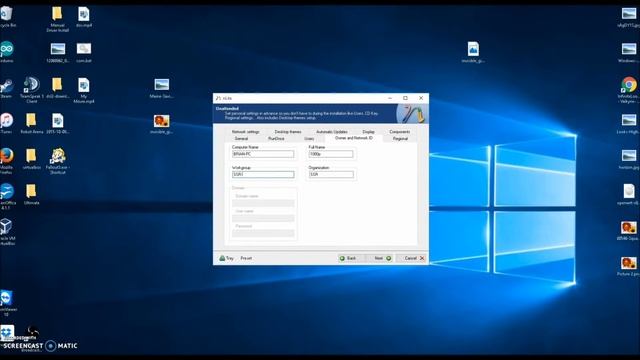Select the TeamViewer 10 desktop icon

click(x=7, y=303)
